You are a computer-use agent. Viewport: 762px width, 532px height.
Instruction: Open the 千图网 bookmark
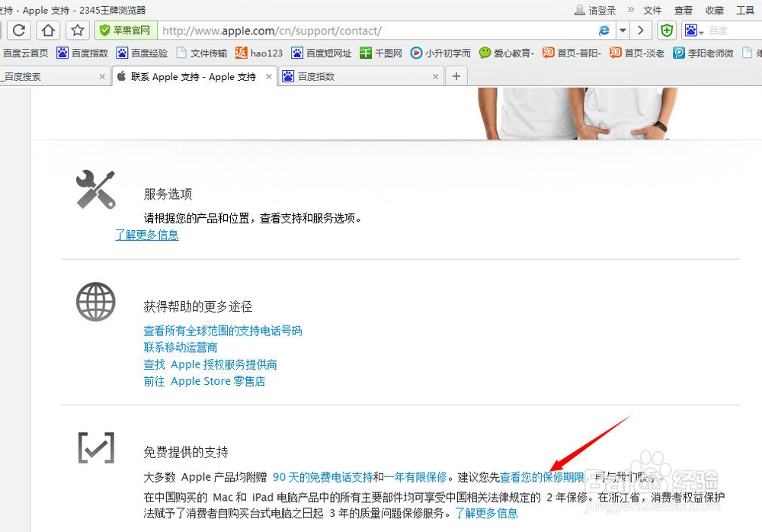(x=381, y=53)
